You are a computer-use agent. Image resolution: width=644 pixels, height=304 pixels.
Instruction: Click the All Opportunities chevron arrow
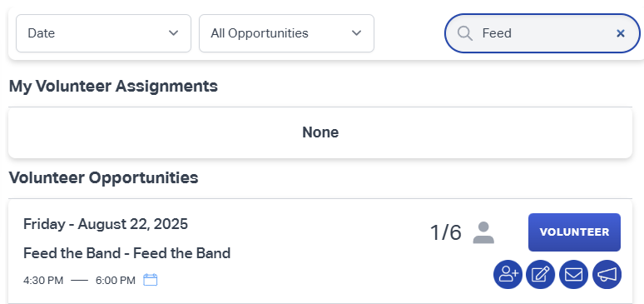[356, 33]
